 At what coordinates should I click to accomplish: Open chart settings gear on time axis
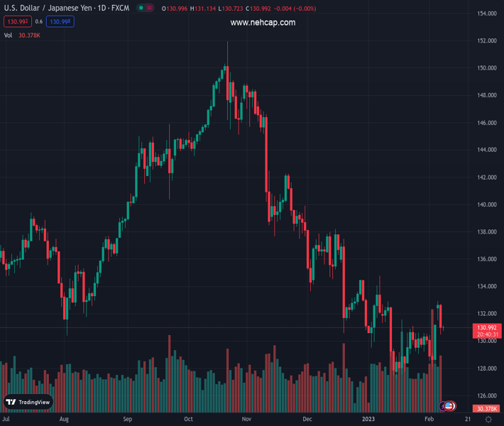pos(488,419)
